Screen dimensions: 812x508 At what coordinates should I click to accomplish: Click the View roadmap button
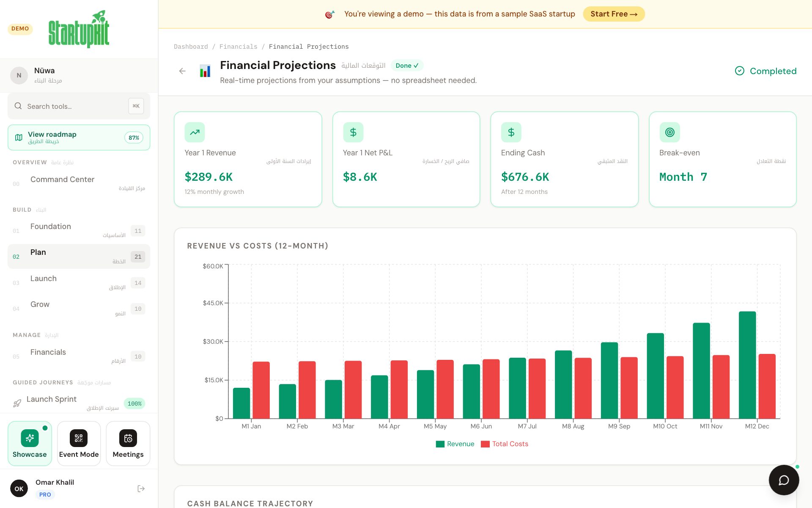[79, 138]
